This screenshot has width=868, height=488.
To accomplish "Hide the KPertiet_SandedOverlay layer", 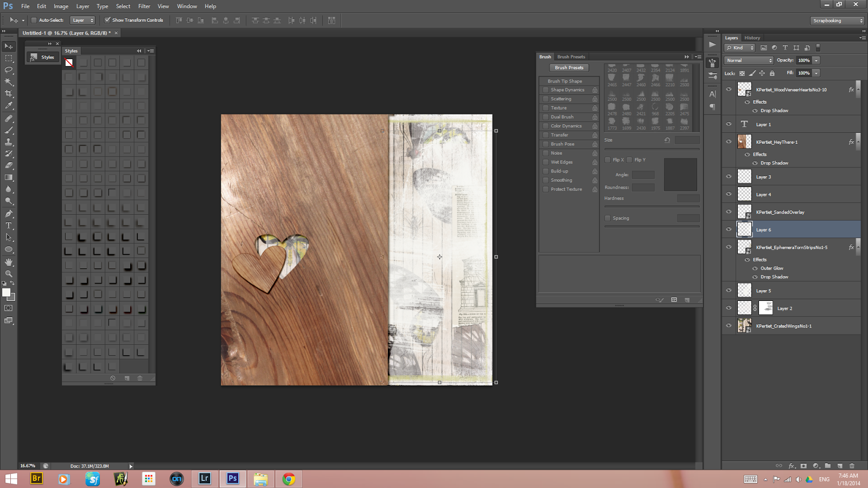I will coord(729,212).
